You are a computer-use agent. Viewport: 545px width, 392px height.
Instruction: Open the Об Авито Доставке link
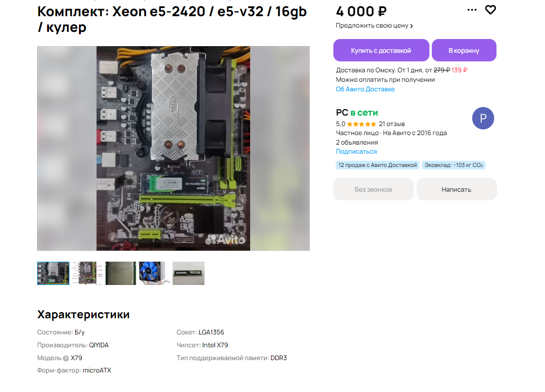[x=365, y=89]
